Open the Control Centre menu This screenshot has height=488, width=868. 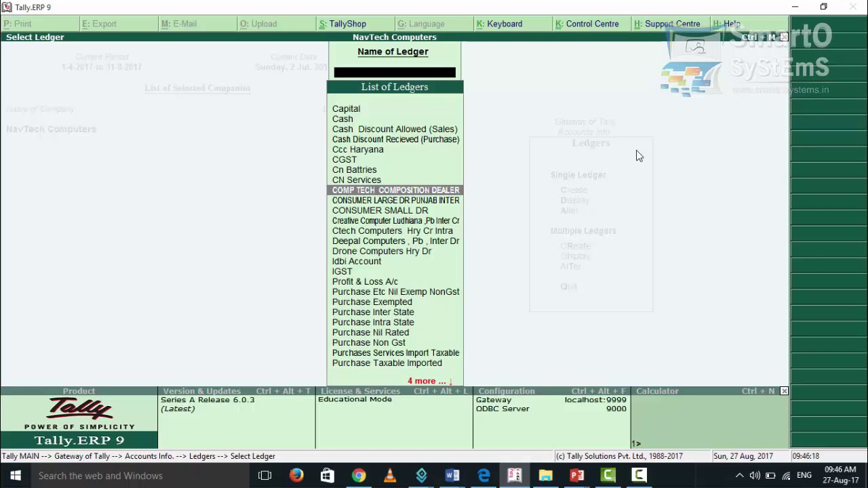pos(587,24)
